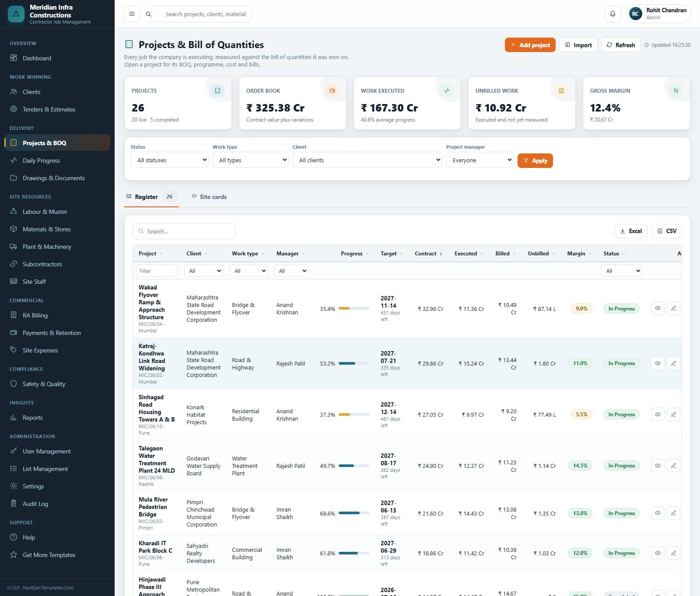The width and height of the screenshot is (700, 596).
Task: Click the Gross Margin percent icon
Action: point(676,91)
